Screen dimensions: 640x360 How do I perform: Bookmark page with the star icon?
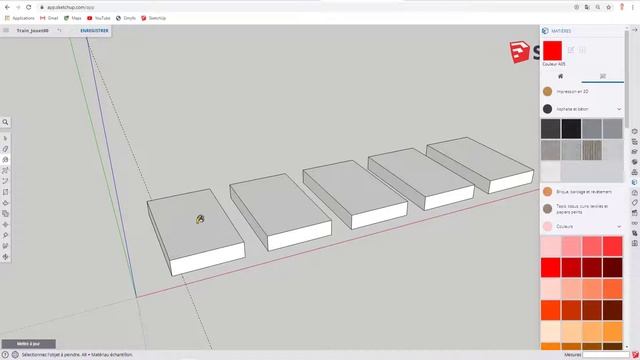pyautogui.click(x=609, y=7)
